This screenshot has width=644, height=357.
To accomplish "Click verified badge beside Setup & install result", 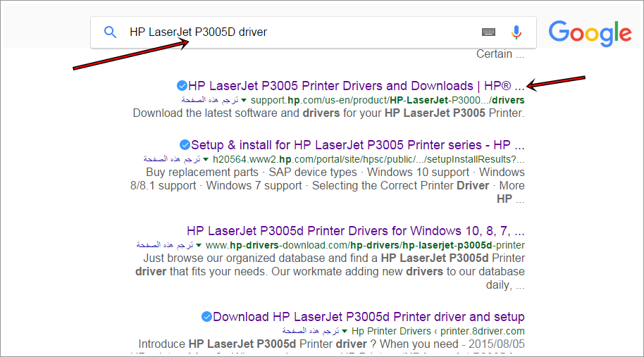I will click(185, 145).
